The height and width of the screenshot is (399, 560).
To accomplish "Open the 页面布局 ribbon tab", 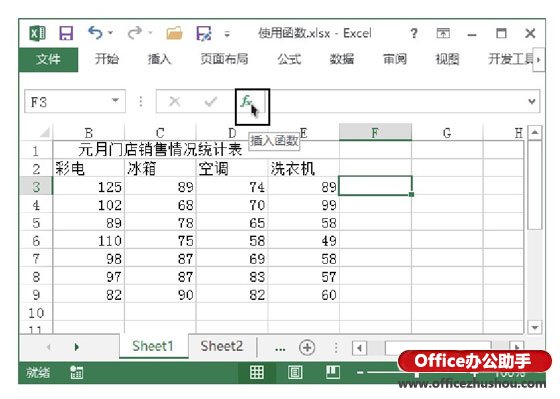I will click(x=224, y=59).
